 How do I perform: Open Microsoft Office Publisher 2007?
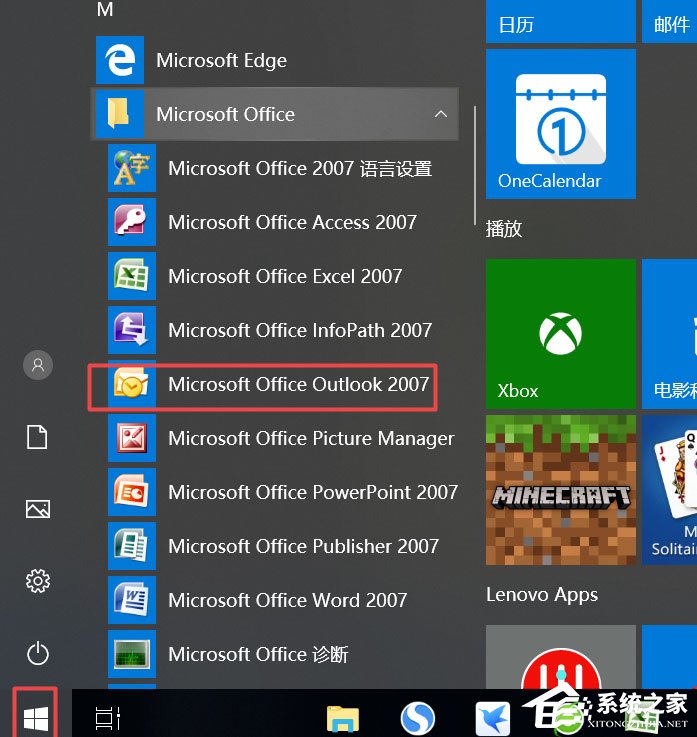303,546
